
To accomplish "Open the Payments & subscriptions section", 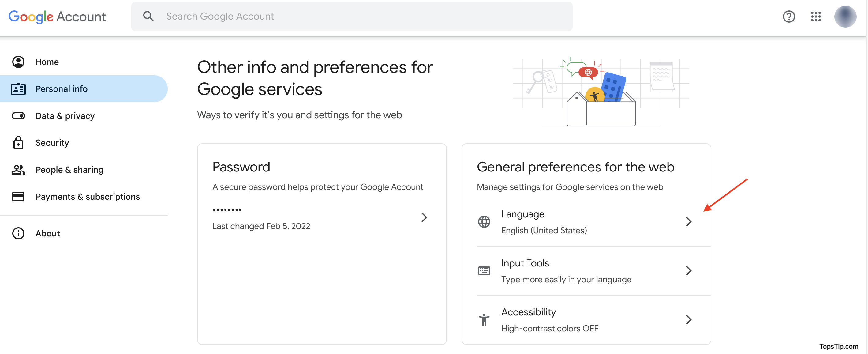I will click(88, 196).
